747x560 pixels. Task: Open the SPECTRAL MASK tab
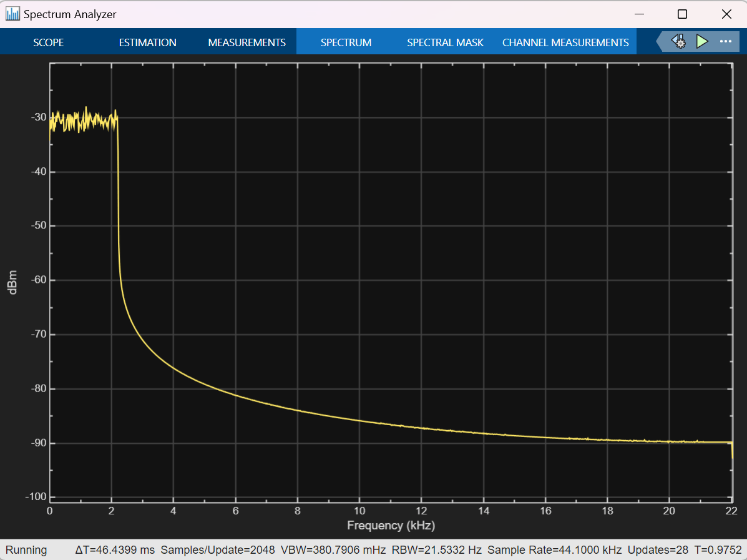[x=445, y=42]
